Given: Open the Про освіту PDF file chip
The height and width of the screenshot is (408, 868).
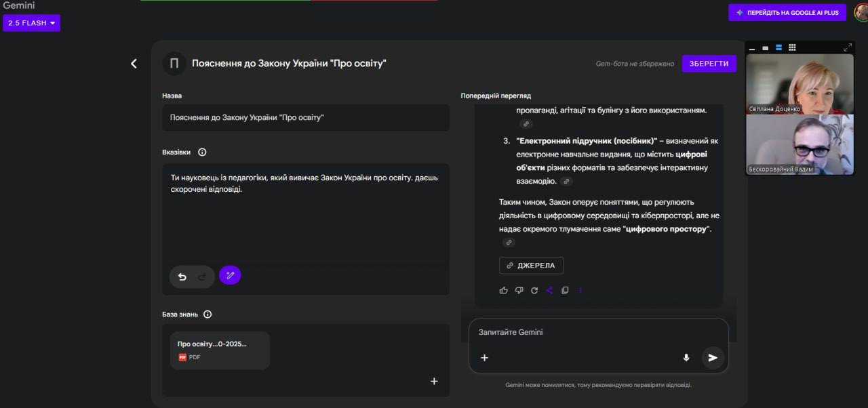Looking at the screenshot, I should click(x=220, y=350).
